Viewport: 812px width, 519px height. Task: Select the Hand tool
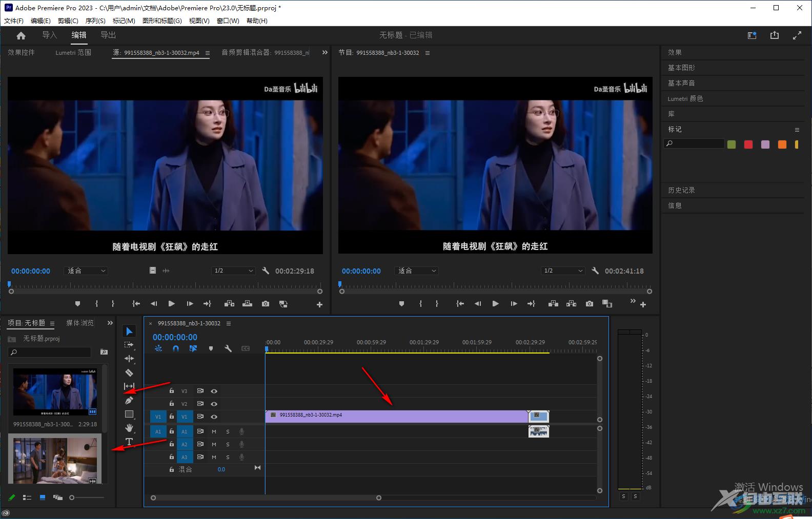click(x=129, y=428)
